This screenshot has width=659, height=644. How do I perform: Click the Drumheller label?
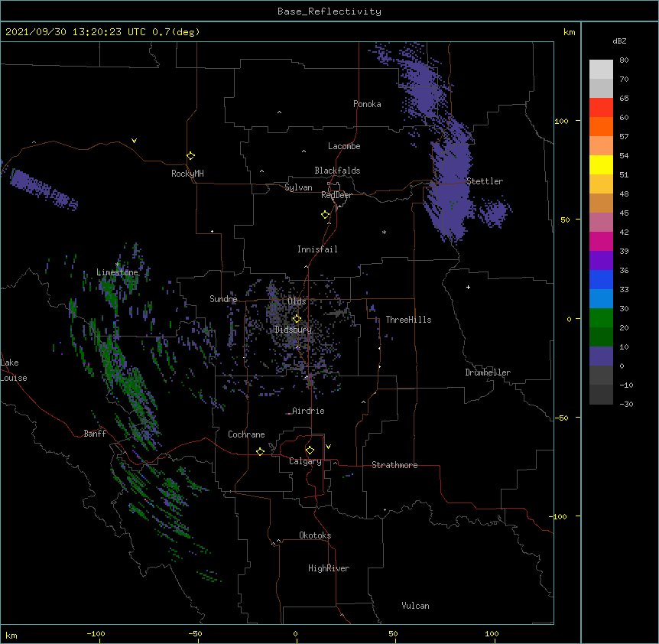coord(488,372)
